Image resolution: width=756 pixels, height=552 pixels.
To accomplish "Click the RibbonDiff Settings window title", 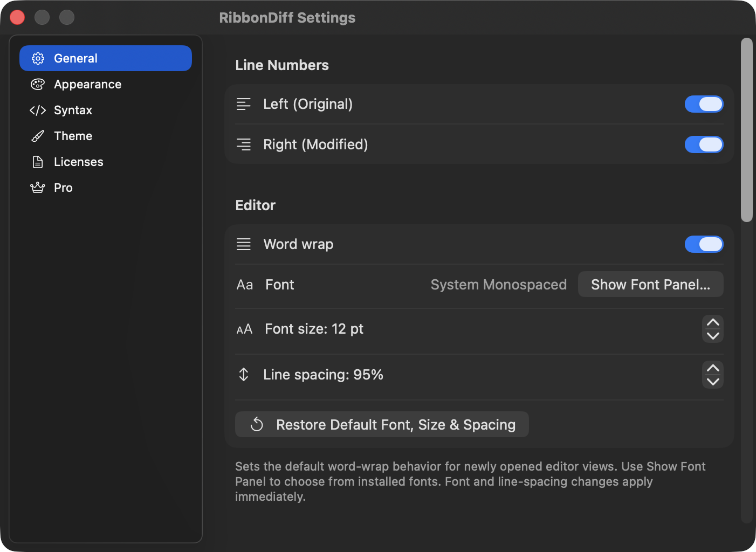I will pyautogui.click(x=287, y=18).
